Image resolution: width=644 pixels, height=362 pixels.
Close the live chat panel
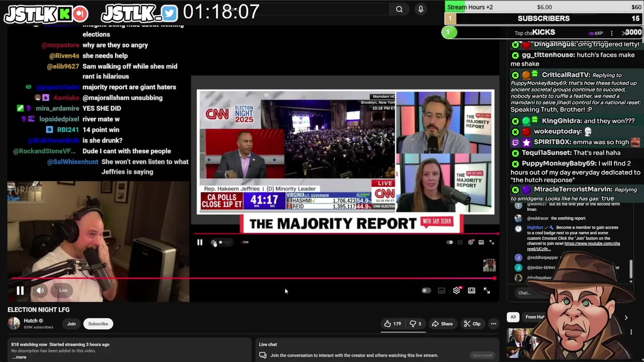pos(624,33)
